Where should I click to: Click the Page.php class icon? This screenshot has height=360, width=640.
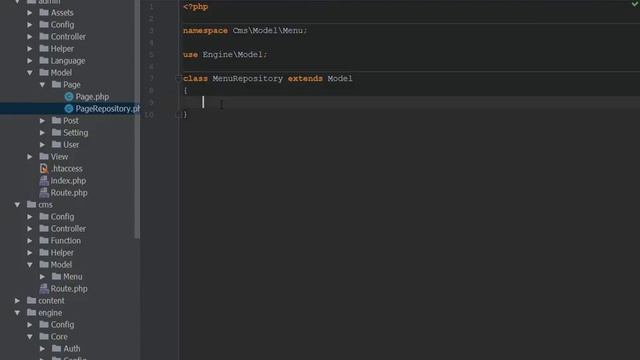tap(69, 97)
